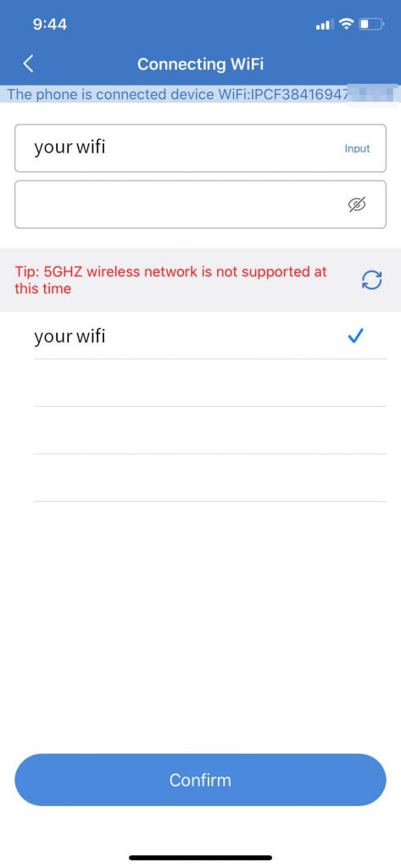Tap the cellular signal bars in the status bar
Image resolution: width=401 pixels, height=868 pixels.
click(x=324, y=25)
